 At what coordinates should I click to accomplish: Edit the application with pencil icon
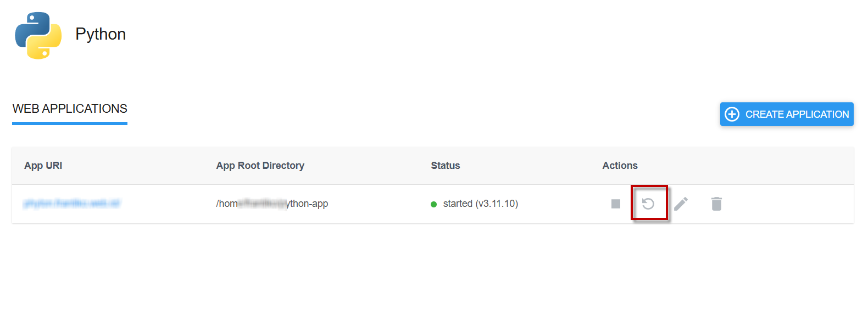click(x=681, y=204)
